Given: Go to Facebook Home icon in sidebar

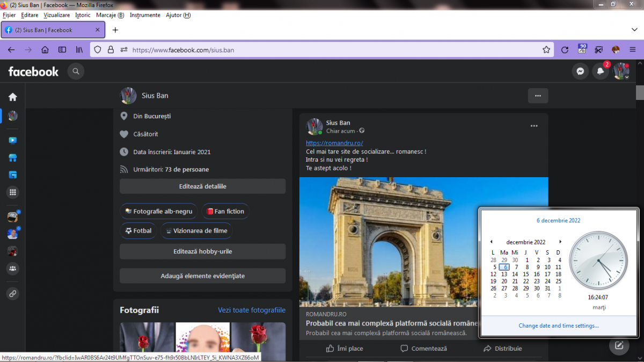Looking at the screenshot, I should (12, 97).
